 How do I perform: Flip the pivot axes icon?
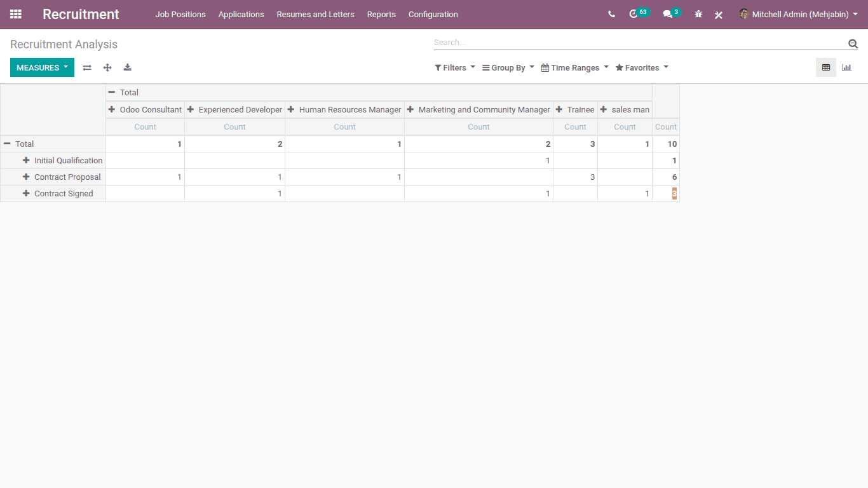87,67
